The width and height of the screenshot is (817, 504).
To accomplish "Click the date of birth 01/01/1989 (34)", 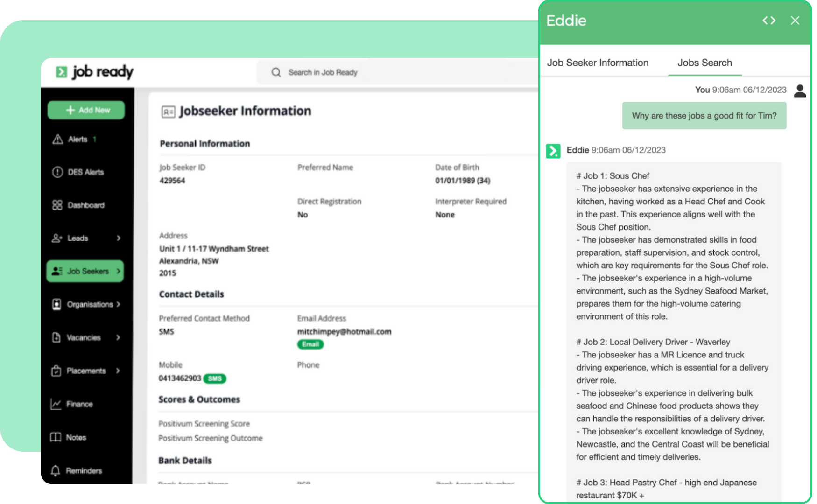I will 463,181.
